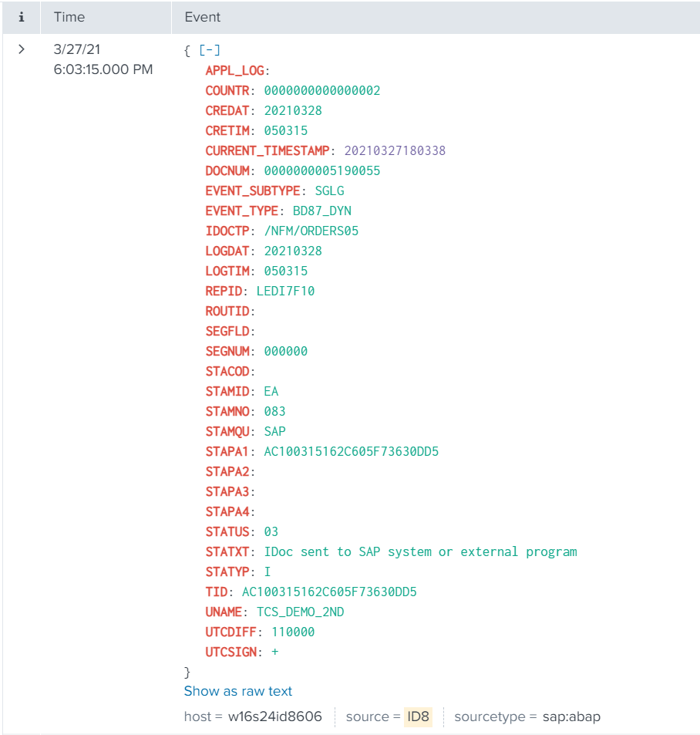The image size is (700, 735).
Task: Select host value w16s24id8606
Action: pyautogui.click(x=274, y=716)
